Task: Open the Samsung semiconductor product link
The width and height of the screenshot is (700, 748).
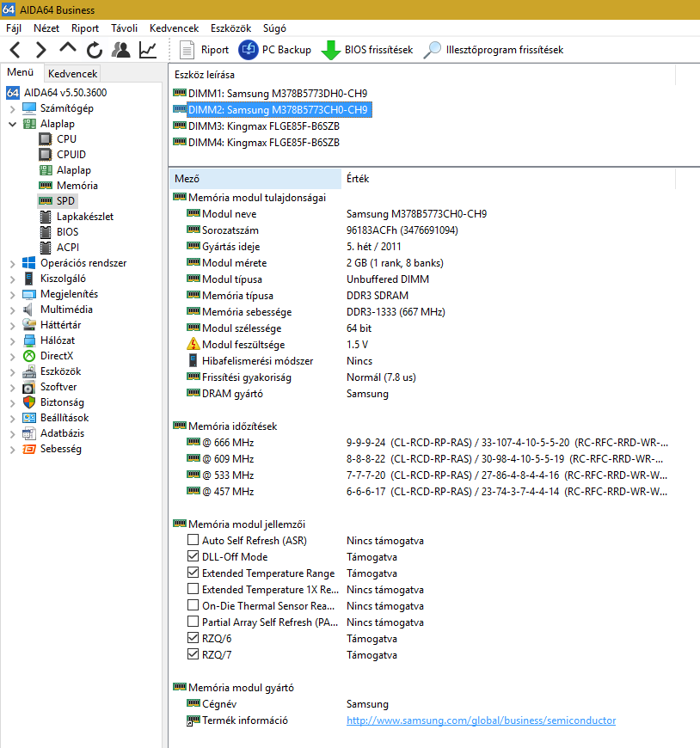Action: (x=481, y=720)
